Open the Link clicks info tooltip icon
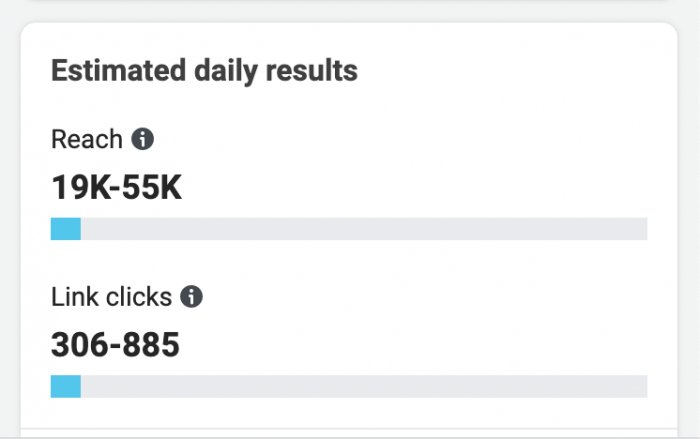 click(x=191, y=296)
